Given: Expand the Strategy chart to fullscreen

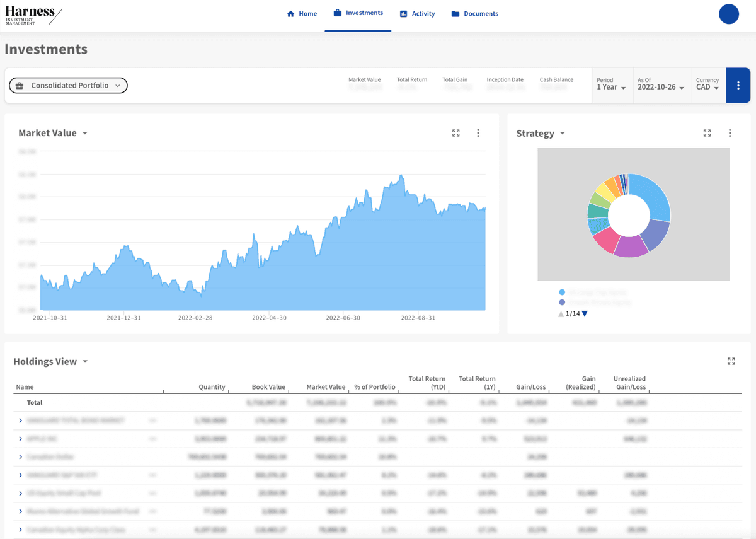Looking at the screenshot, I should point(707,133).
